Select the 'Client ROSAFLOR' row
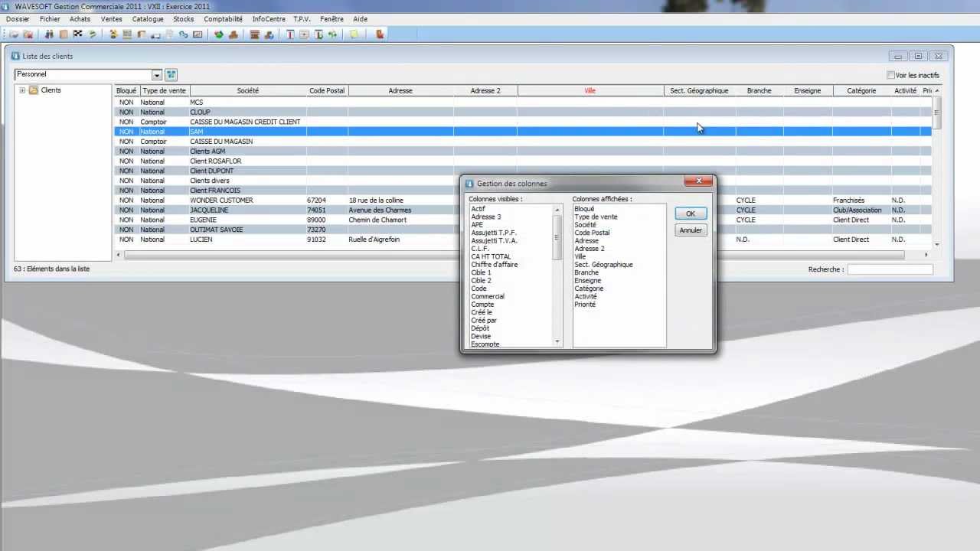 coord(523,161)
